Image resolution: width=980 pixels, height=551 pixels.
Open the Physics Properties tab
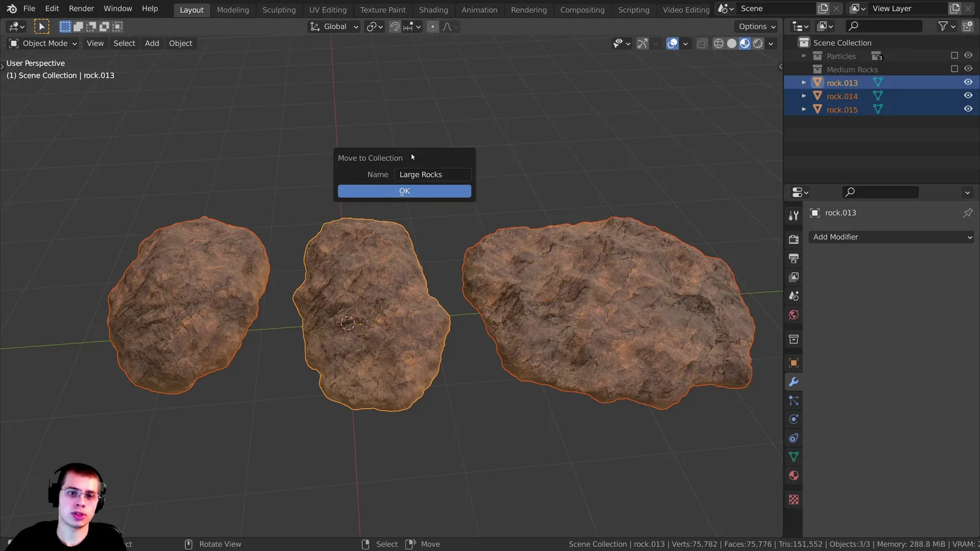793,419
